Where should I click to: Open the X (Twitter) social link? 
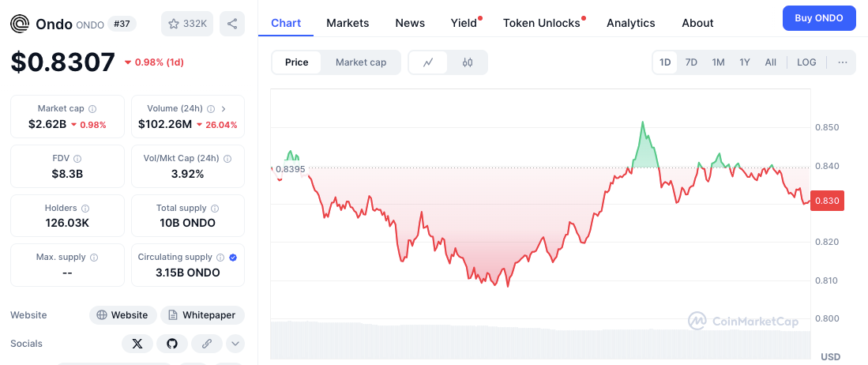click(137, 344)
